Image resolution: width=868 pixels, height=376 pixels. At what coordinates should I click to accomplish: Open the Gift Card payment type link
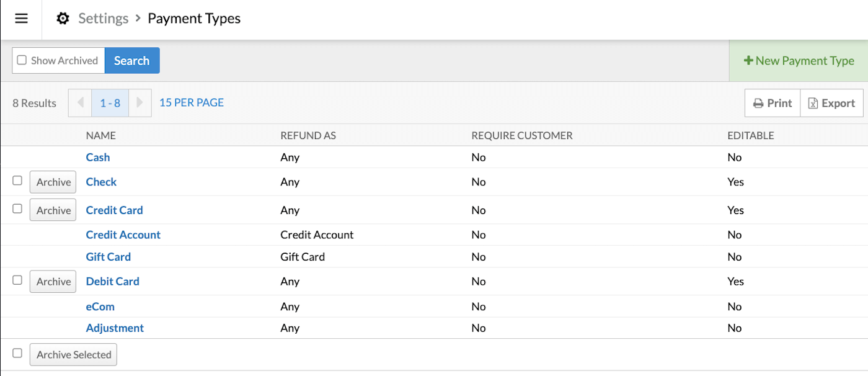(108, 256)
